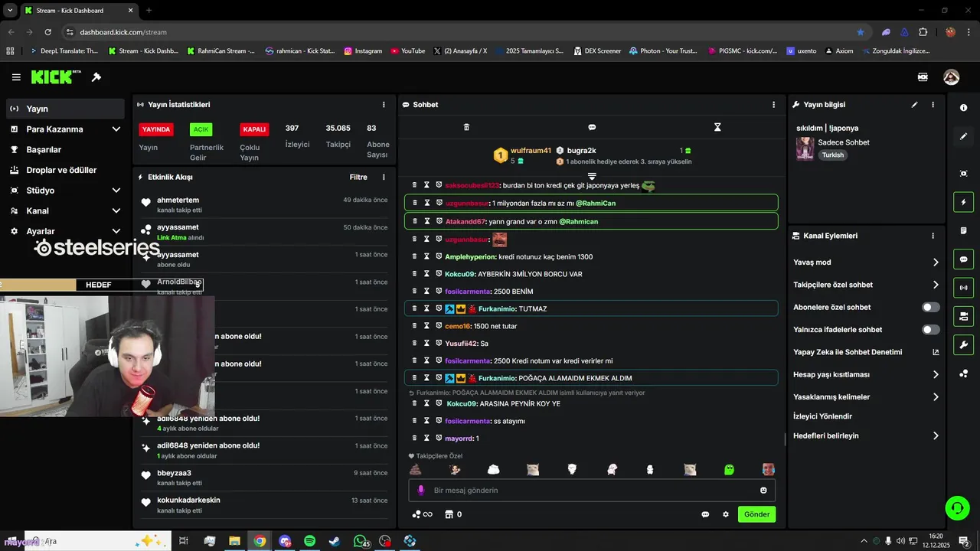Open Başarılar in sidebar
The height and width of the screenshot is (551, 980).
(x=65, y=149)
